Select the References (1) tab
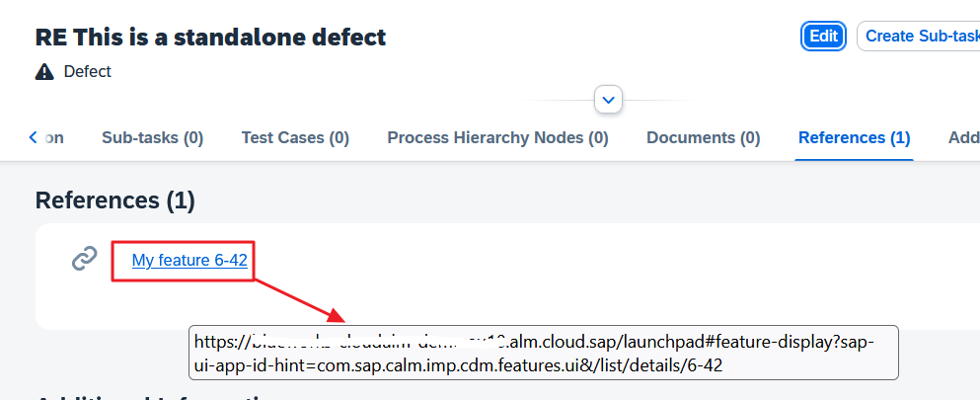Screen dimensions: 980x400 pos(854,138)
